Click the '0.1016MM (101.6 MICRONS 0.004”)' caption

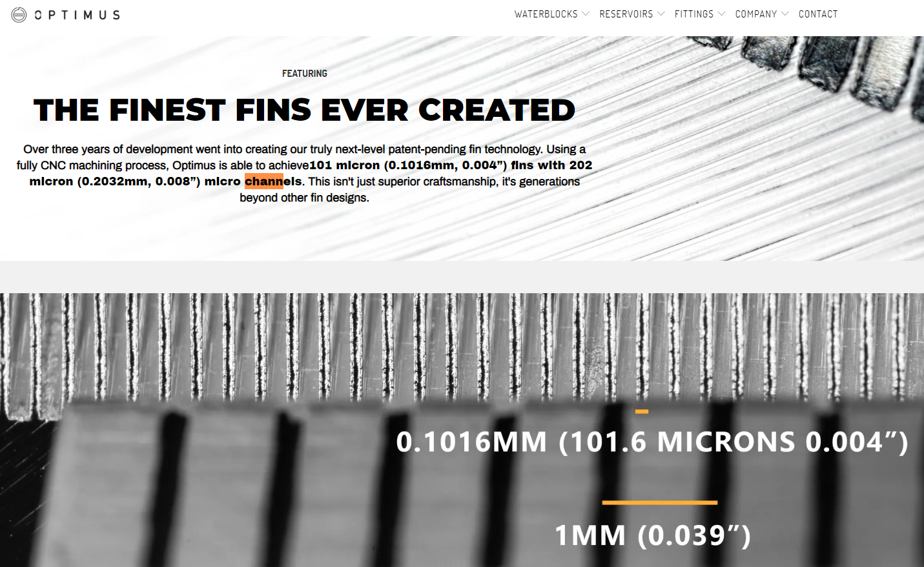pos(652,442)
